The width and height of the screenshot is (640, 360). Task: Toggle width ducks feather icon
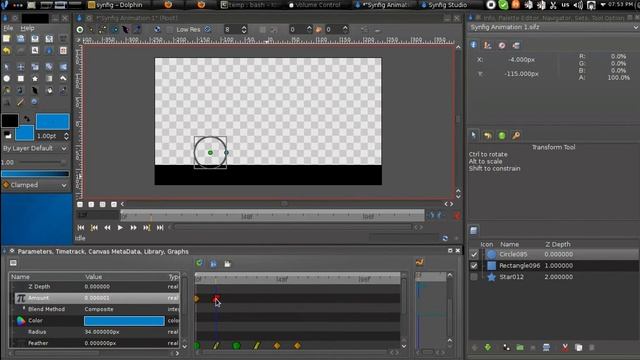[x=125, y=29]
